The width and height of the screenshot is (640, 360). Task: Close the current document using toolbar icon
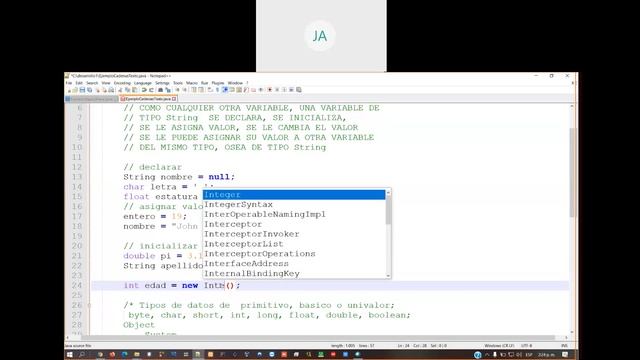[98, 90]
